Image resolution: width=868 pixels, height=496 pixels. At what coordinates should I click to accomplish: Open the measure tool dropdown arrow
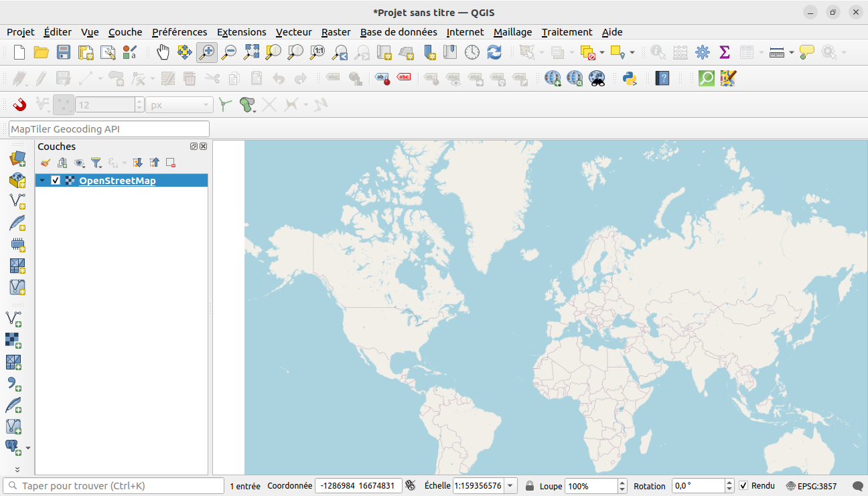coord(792,52)
